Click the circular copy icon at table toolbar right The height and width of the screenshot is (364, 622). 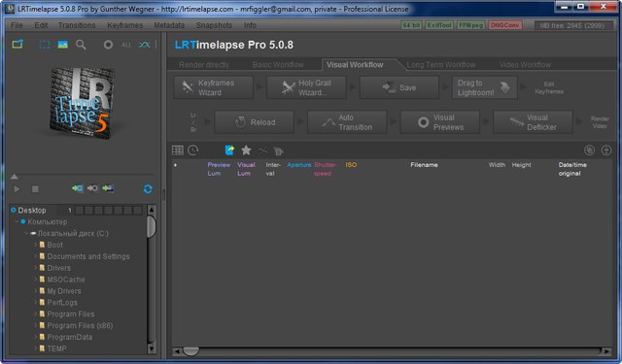[x=590, y=150]
